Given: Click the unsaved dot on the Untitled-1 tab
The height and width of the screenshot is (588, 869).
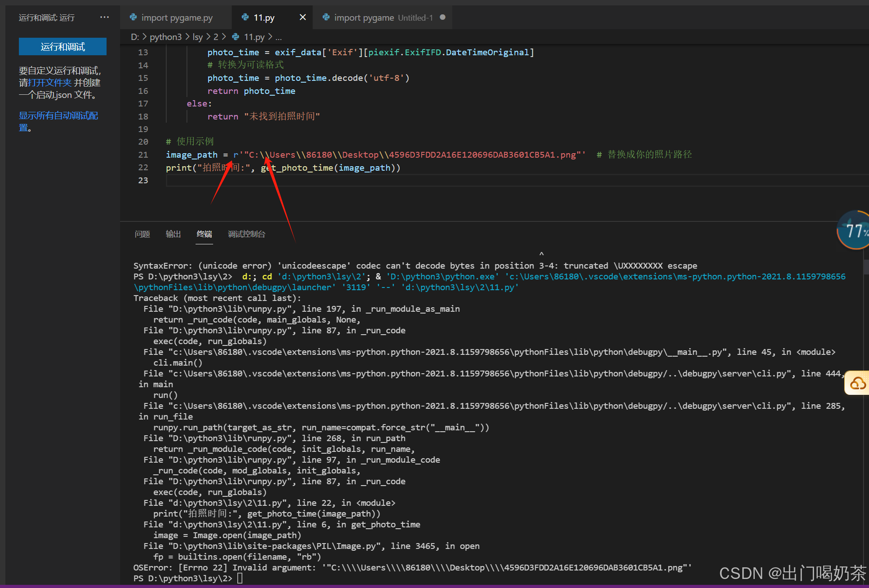Looking at the screenshot, I should click(442, 17).
